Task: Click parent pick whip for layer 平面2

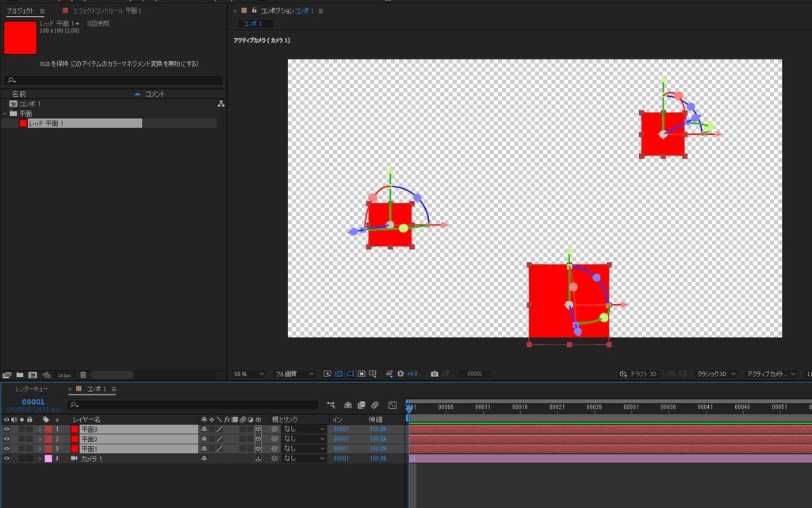Action: (x=274, y=439)
